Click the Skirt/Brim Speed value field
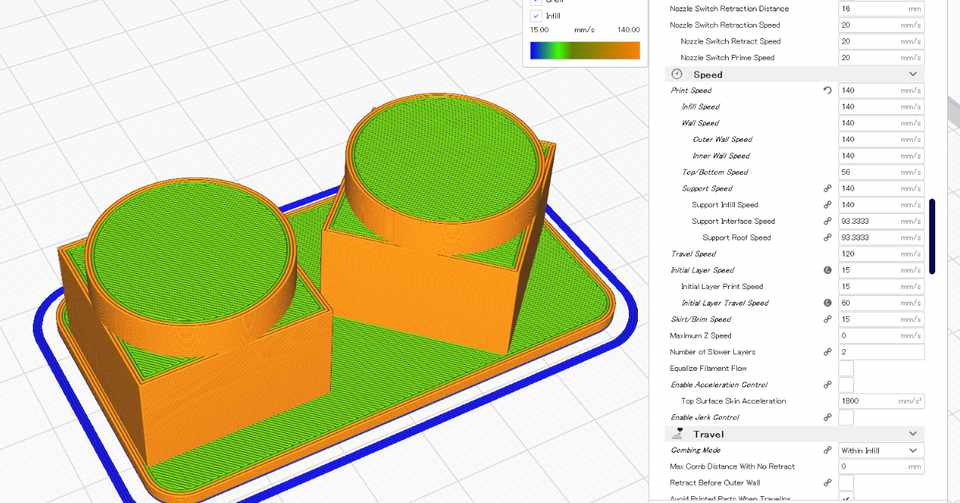Image resolution: width=960 pixels, height=503 pixels. pyautogui.click(x=881, y=319)
